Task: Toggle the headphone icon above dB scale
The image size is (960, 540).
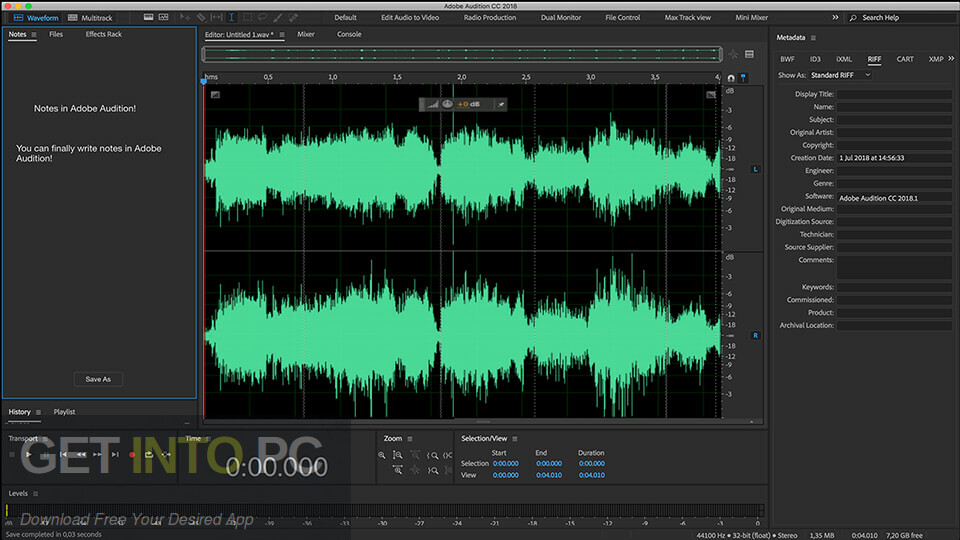Action: [731, 78]
